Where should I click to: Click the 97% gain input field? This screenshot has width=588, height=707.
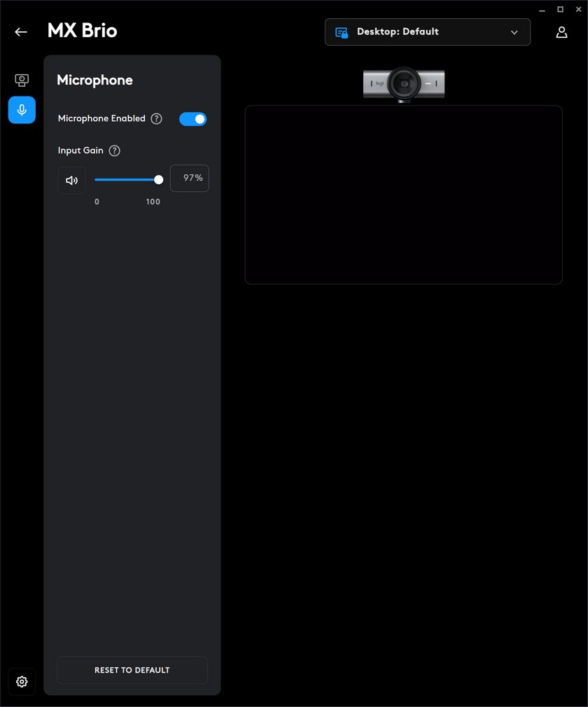[190, 178]
